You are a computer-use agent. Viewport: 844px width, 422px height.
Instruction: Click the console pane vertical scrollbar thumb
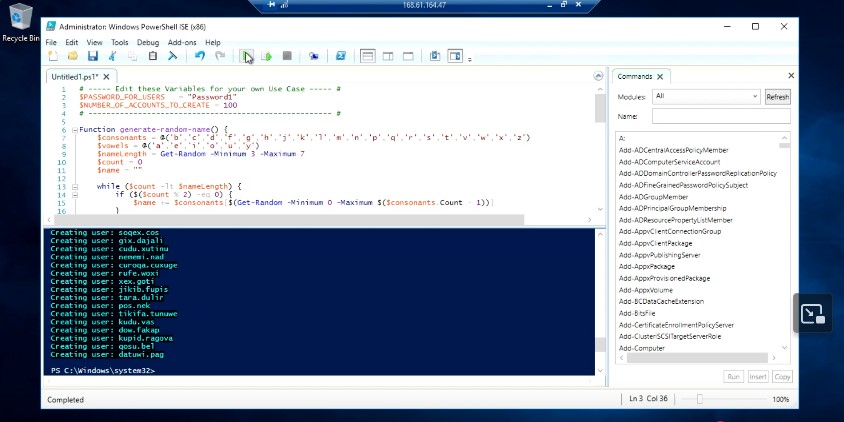[x=600, y=344]
